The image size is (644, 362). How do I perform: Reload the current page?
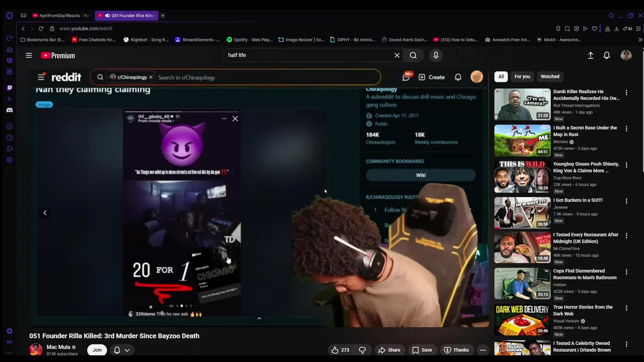pos(41,29)
